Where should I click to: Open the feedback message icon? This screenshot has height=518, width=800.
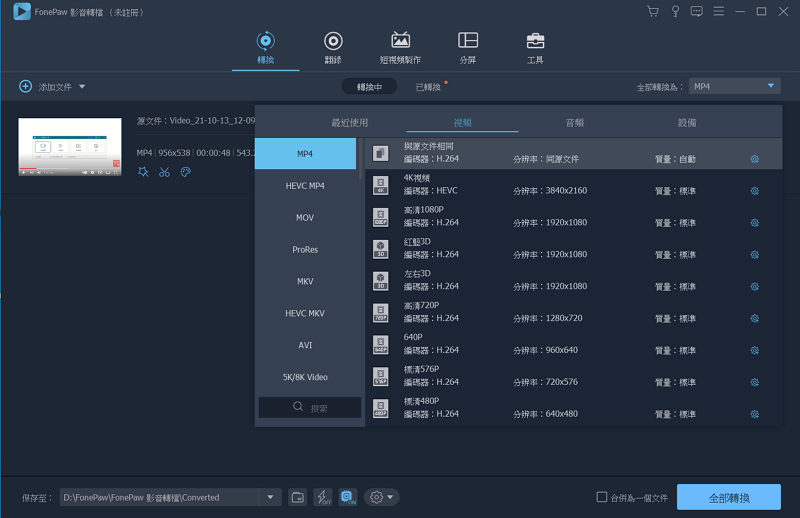pos(696,11)
